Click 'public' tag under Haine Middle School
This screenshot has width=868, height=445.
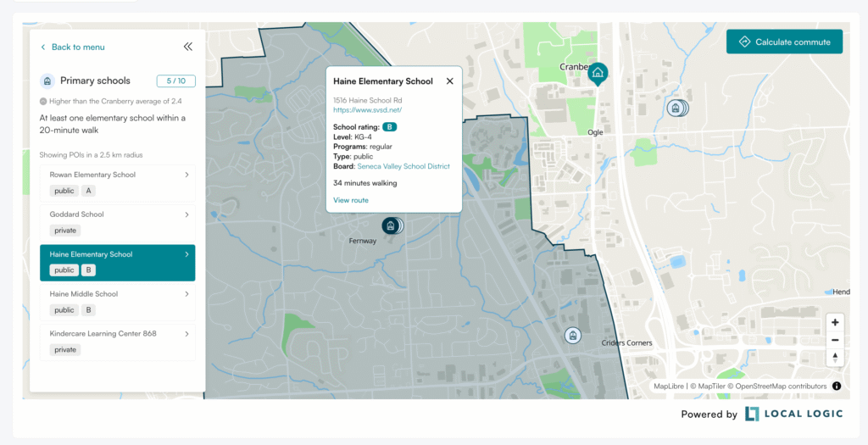coord(64,310)
